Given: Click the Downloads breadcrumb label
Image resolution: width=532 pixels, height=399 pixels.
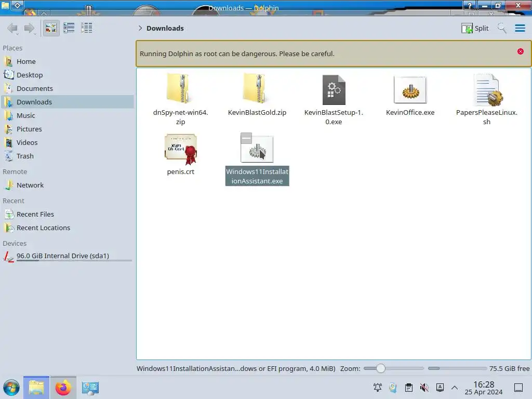Looking at the screenshot, I should pos(165,28).
